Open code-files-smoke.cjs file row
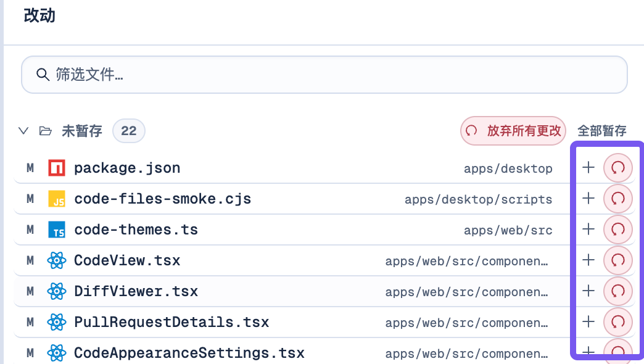The width and height of the screenshot is (644, 364). coord(324,199)
